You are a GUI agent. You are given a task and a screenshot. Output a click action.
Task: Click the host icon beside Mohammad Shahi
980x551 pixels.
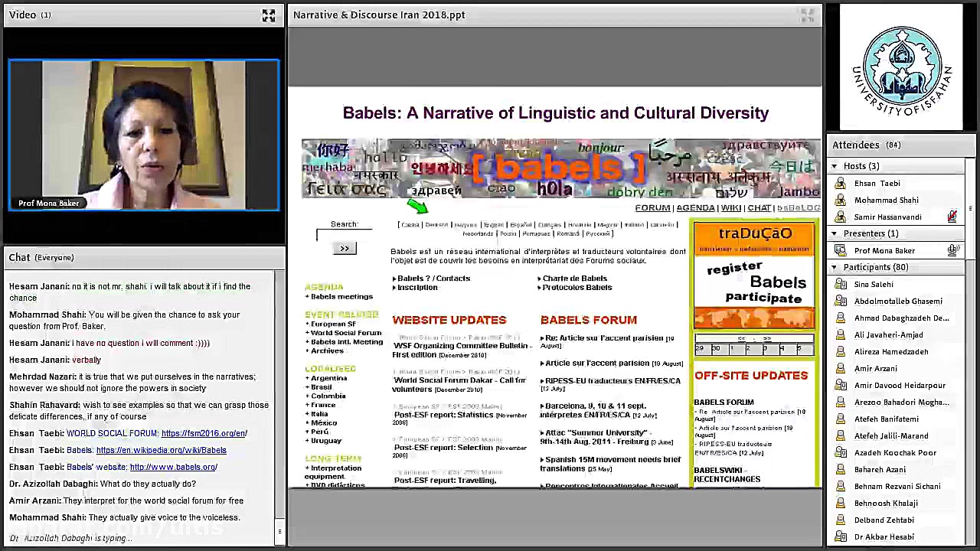click(841, 201)
